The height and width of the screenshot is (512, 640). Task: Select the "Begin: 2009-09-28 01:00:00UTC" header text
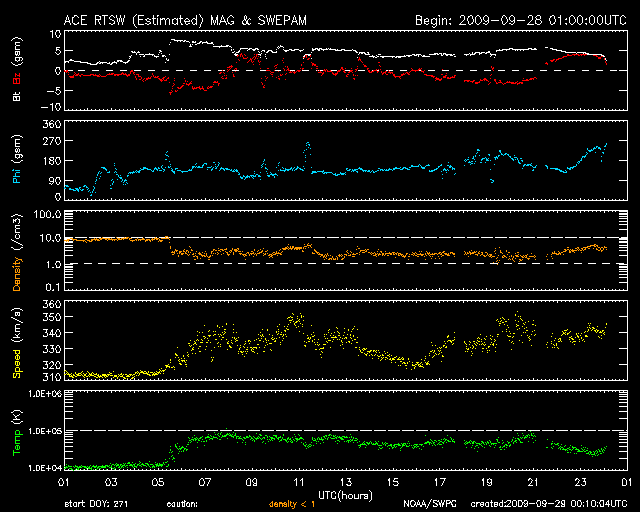pos(521,20)
